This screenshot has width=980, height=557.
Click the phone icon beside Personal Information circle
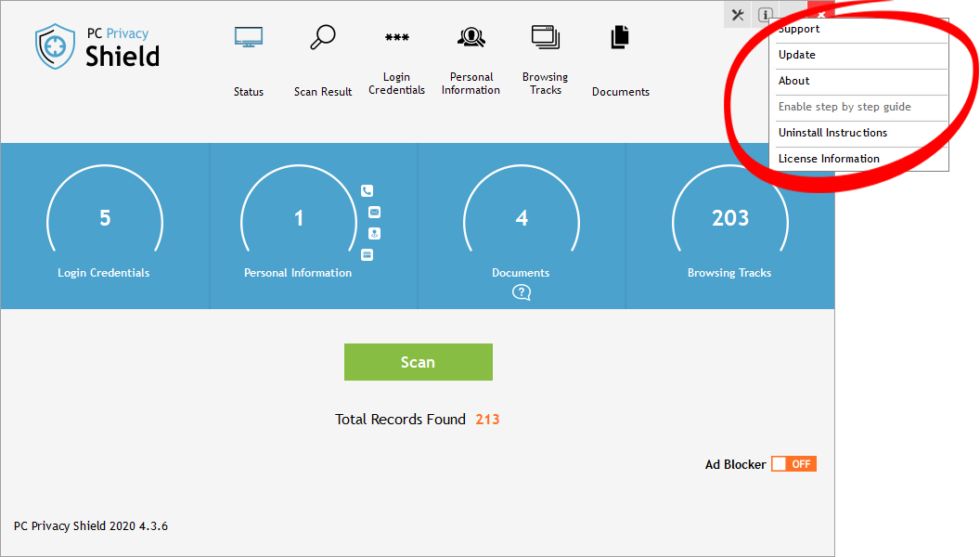click(367, 189)
